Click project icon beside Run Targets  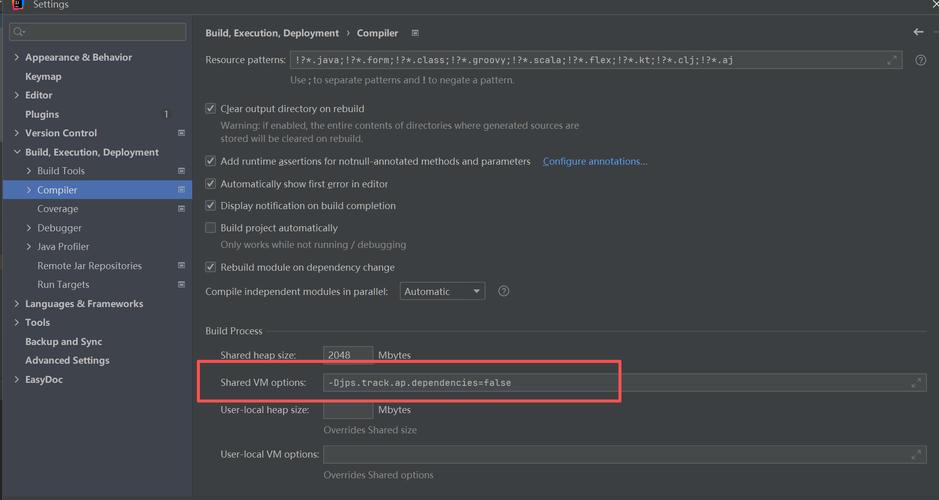coord(181,284)
